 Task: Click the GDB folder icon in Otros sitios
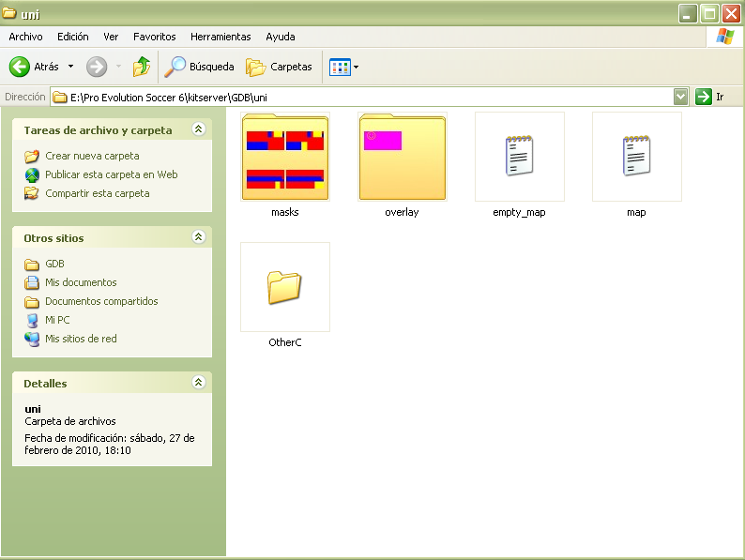(32, 265)
